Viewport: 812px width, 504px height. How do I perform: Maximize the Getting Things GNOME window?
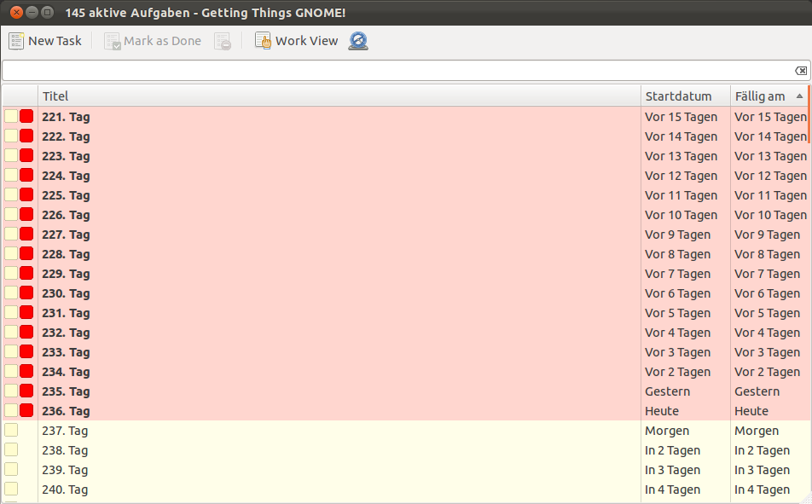pos(47,12)
